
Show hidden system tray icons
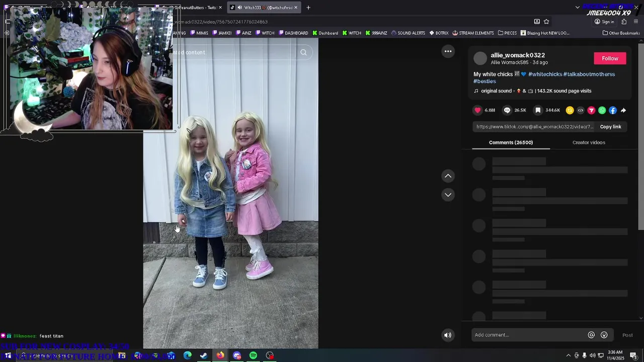pyautogui.click(x=568, y=355)
